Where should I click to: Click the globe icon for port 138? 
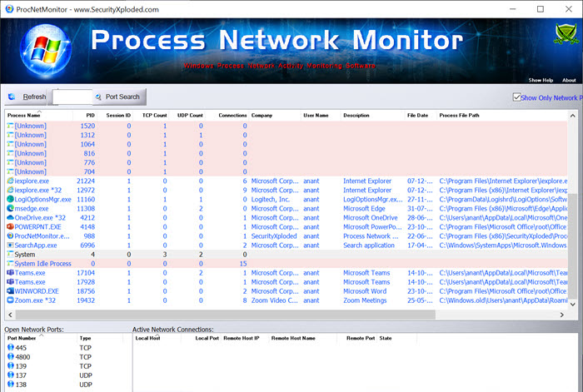(11, 385)
